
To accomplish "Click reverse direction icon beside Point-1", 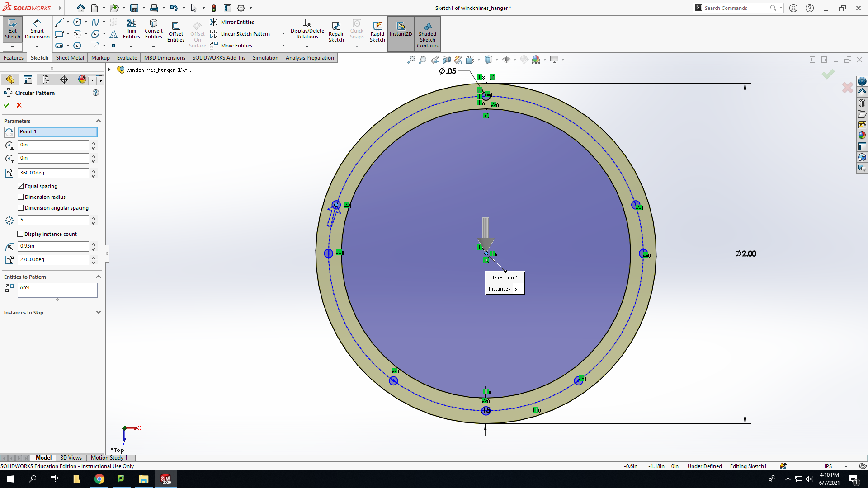I will tap(9, 132).
